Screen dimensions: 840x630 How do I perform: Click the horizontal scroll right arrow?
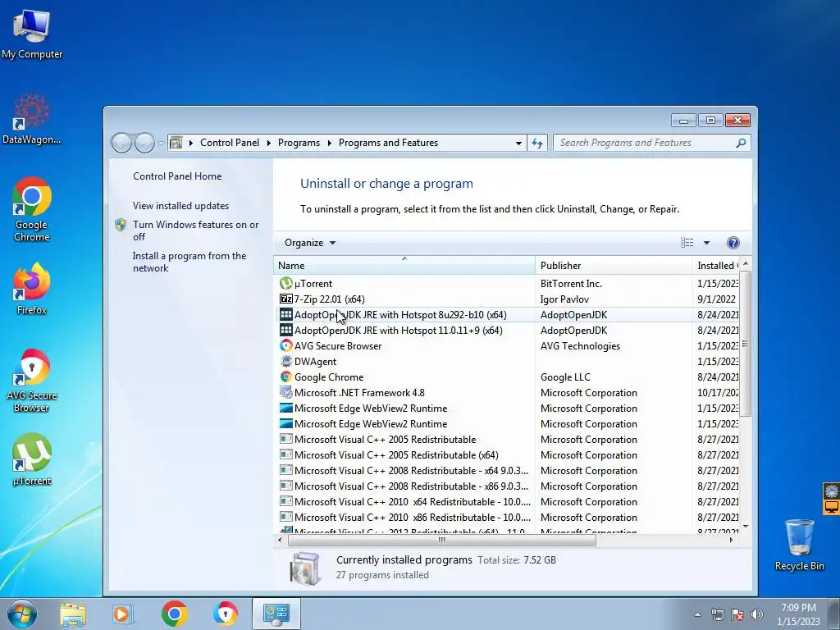[x=731, y=540]
